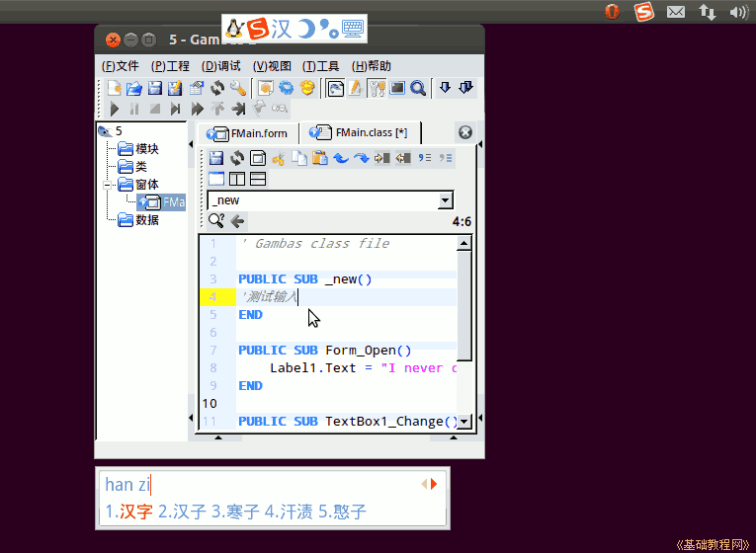This screenshot has width=756, height=553.
Task: Click the glasses watch-expression icon
Action: (279, 109)
